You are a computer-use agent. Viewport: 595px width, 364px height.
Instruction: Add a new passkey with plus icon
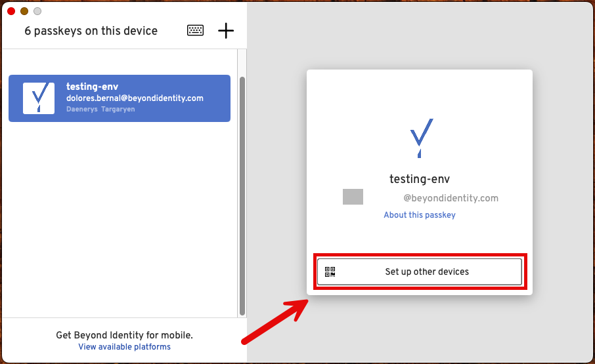(x=226, y=30)
